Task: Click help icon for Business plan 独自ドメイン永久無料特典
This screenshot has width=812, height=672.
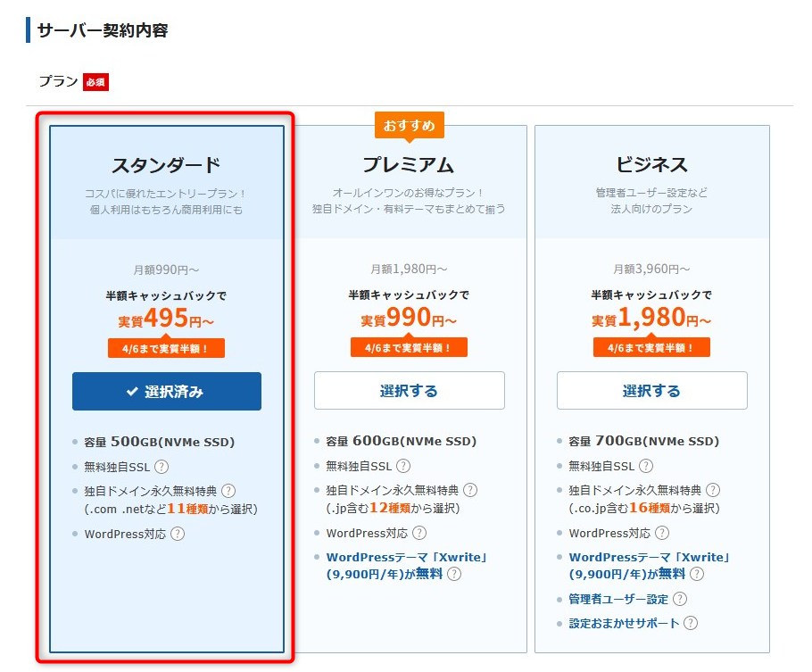Action: tap(713, 490)
